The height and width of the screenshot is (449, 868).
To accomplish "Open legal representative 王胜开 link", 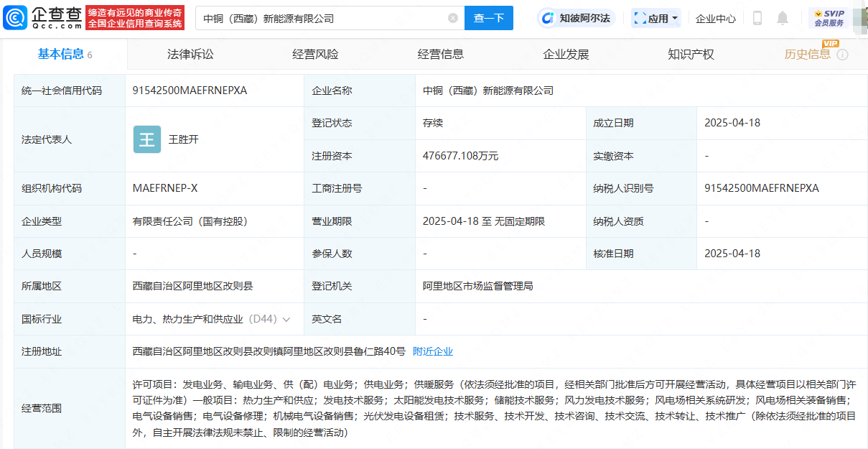I will coord(184,139).
